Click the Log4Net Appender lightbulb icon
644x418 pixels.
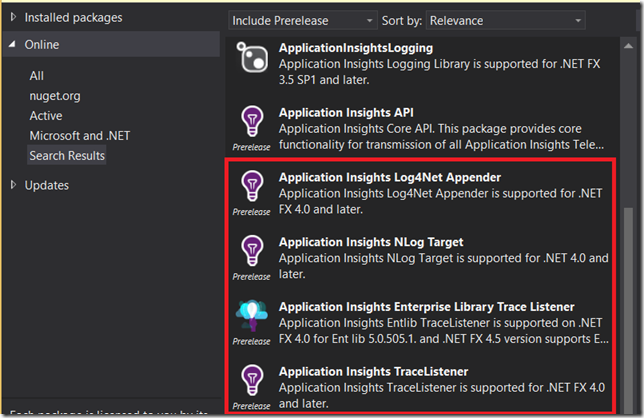[x=252, y=186]
